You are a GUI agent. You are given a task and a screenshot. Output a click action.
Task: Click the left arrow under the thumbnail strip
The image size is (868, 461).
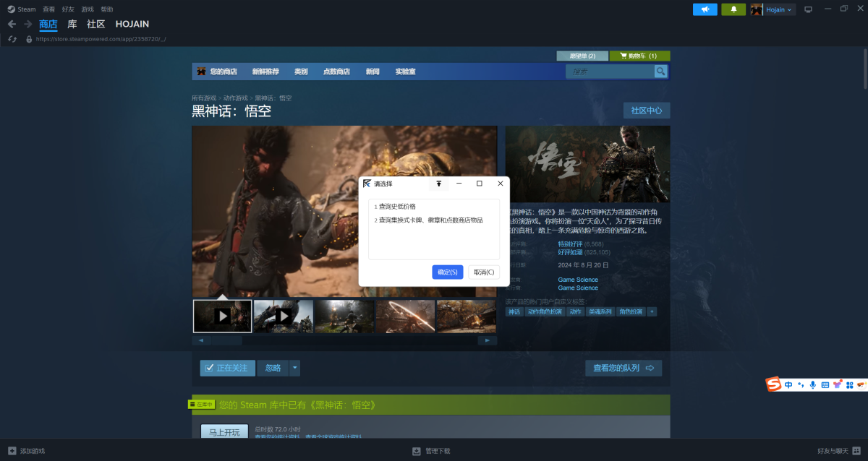pyautogui.click(x=201, y=340)
